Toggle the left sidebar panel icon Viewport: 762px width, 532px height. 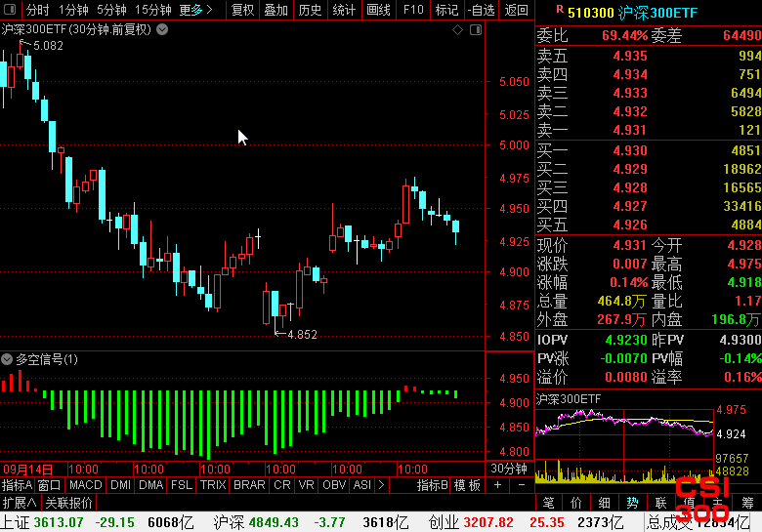click(9, 9)
